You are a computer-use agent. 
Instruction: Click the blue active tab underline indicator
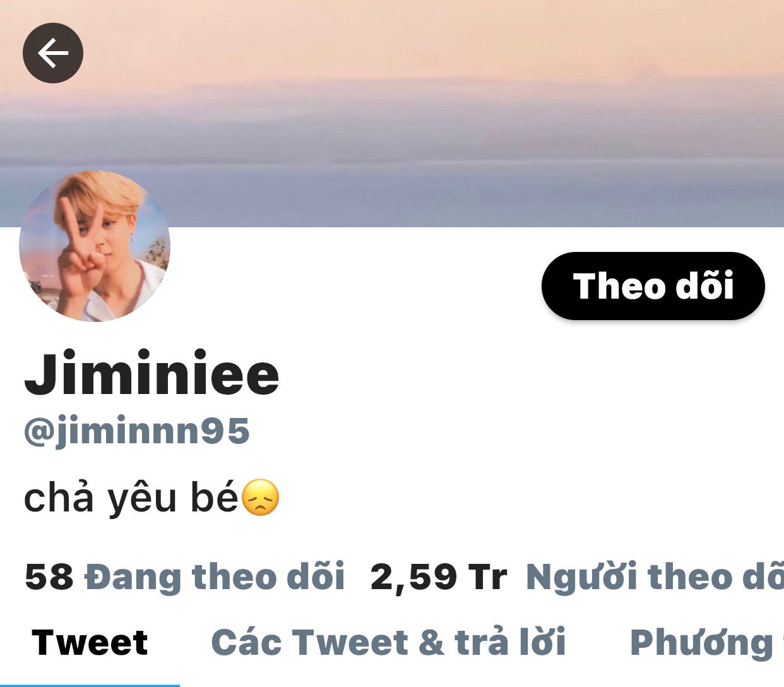pos(90,685)
